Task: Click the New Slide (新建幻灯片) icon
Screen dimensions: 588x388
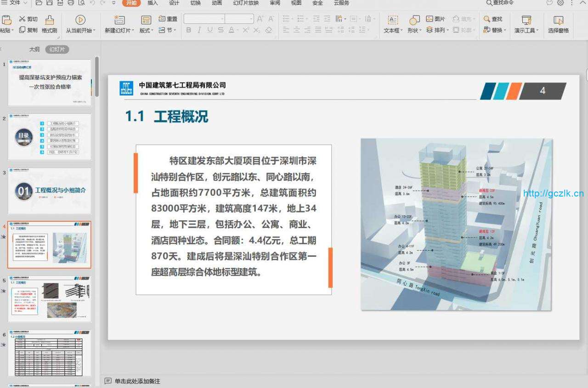Action: pyautogui.click(x=119, y=20)
